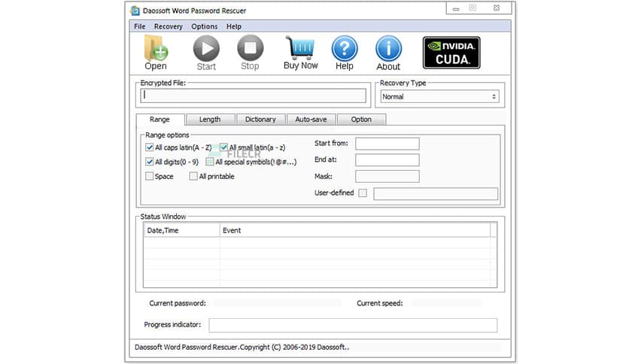Click the Status Window vertical scrollbar

pos(494,255)
